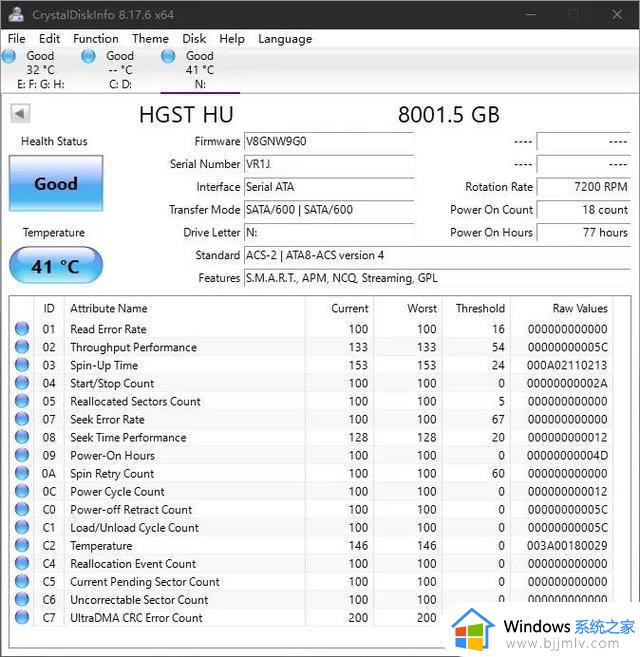This screenshot has width=640, height=657.
Task: Click the HGST HU model name text
Action: 186,115
